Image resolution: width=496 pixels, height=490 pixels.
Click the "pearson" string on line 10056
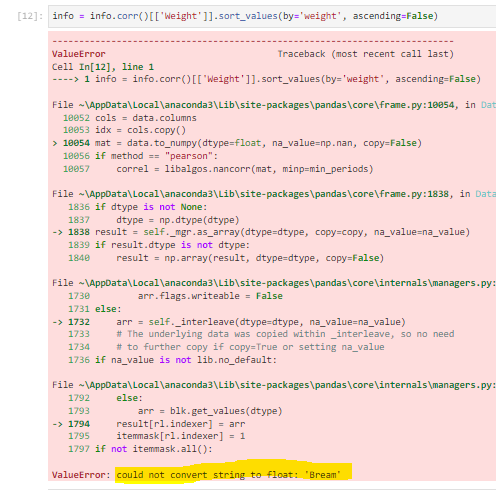(189, 156)
